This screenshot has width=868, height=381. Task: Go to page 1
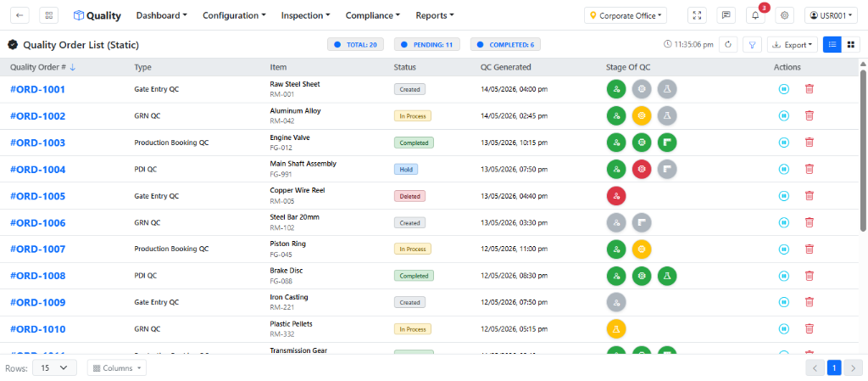(x=834, y=367)
